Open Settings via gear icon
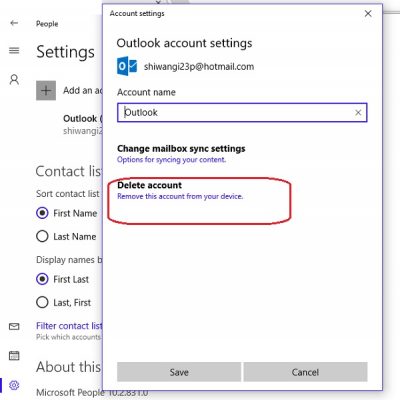Screen dimensions: 400x400 point(14,385)
